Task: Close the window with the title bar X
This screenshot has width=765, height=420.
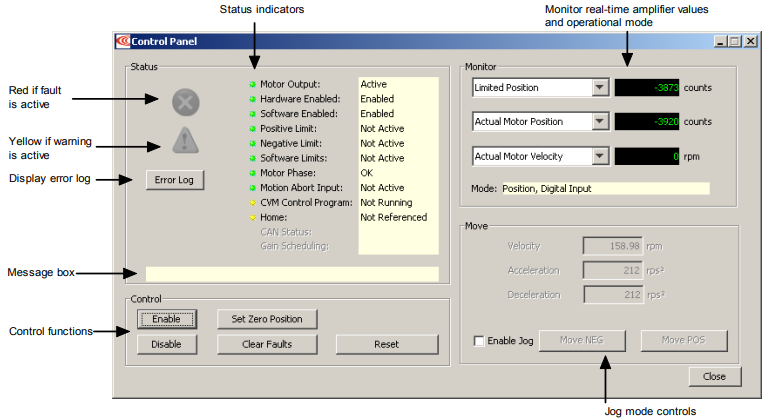Action: (x=751, y=41)
